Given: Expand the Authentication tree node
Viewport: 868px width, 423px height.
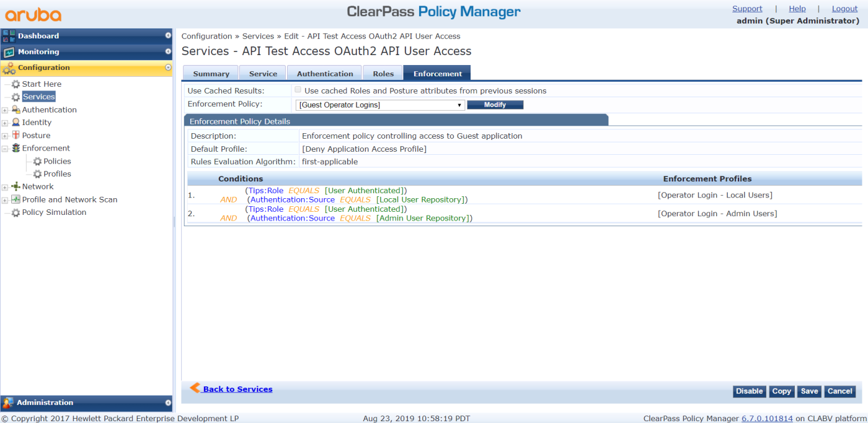Looking at the screenshot, I should [x=5, y=110].
